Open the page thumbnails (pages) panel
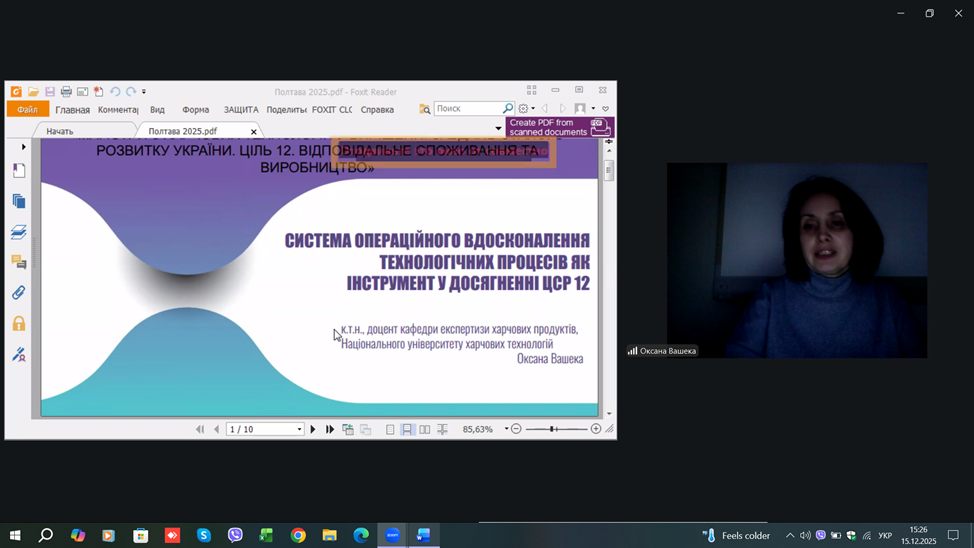The height and width of the screenshot is (548, 974). 19,201
